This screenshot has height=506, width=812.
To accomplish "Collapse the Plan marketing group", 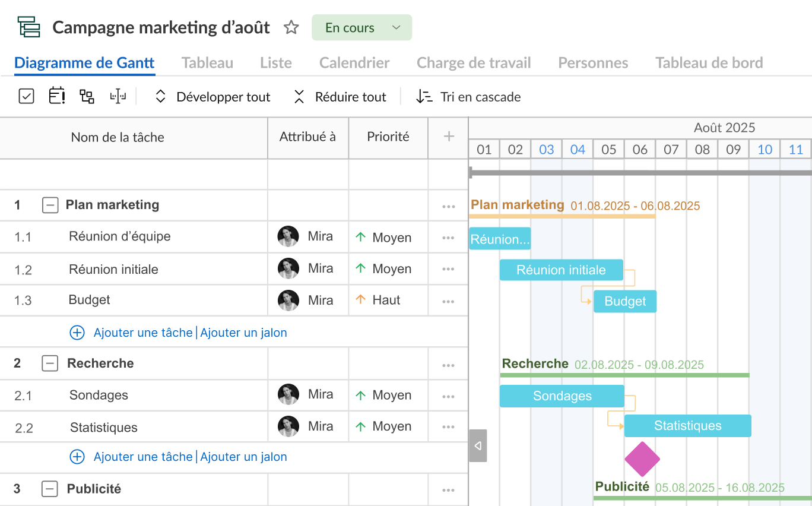I will [x=50, y=204].
